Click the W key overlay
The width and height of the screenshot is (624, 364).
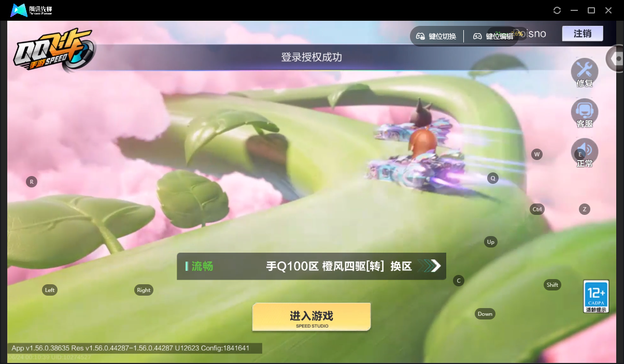537,154
